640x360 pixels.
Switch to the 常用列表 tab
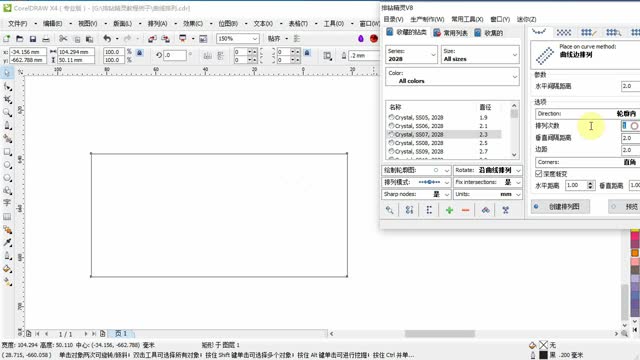(x=451, y=33)
